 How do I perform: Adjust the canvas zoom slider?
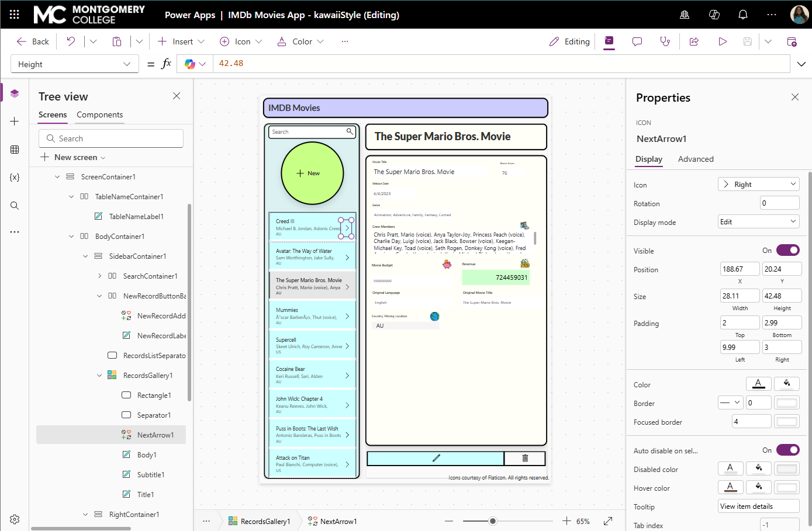493,521
